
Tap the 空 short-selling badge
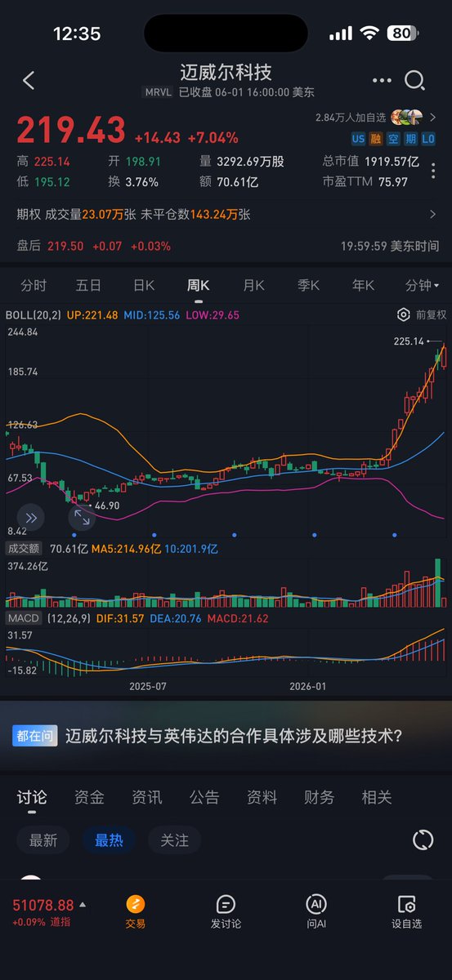pos(393,139)
